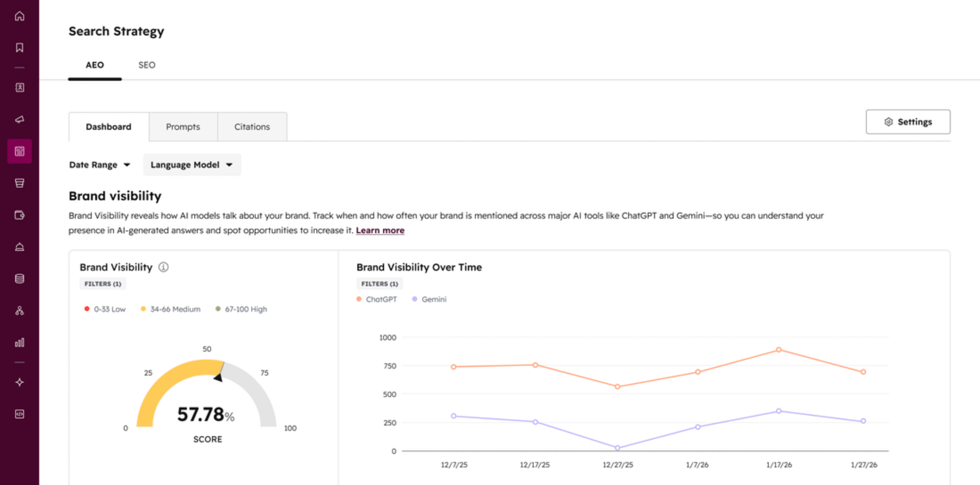
Task: Follow the Learn more link
Action: pyautogui.click(x=380, y=230)
